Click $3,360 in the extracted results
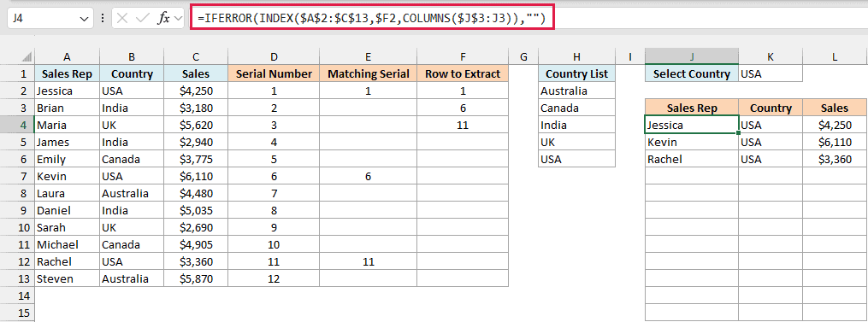The width and height of the screenshot is (868, 322). (x=835, y=160)
